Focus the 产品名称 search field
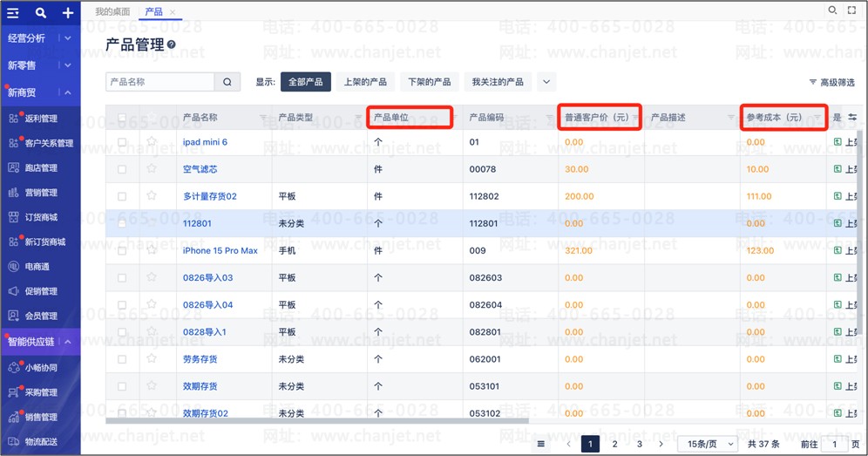 pos(160,82)
